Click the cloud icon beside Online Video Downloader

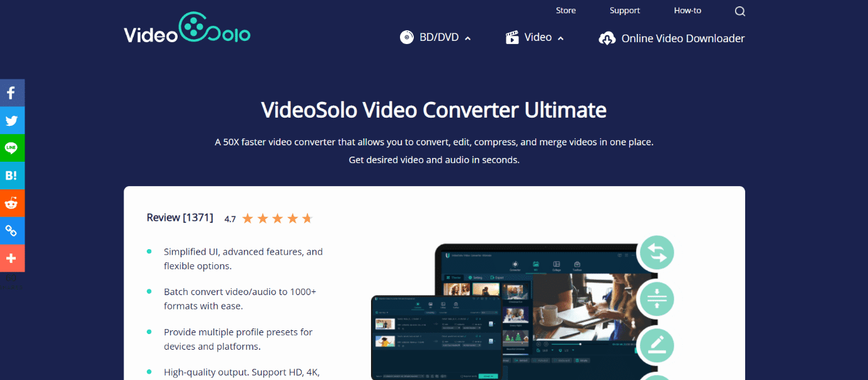point(607,38)
